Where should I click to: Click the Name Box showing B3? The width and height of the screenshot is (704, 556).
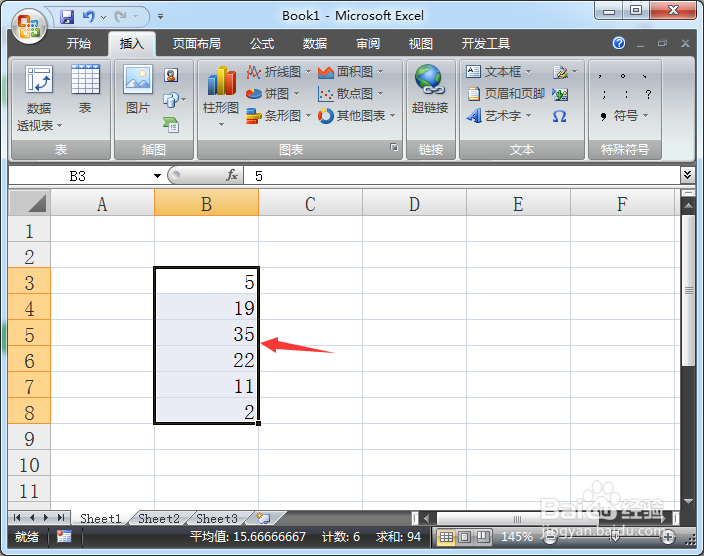tap(80, 176)
